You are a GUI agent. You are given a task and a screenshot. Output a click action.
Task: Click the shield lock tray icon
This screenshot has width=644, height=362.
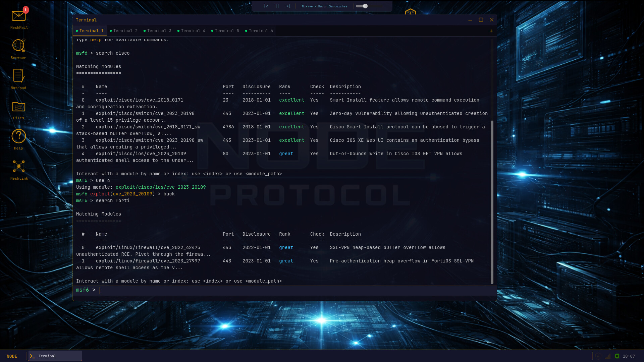pyautogui.click(x=598, y=356)
